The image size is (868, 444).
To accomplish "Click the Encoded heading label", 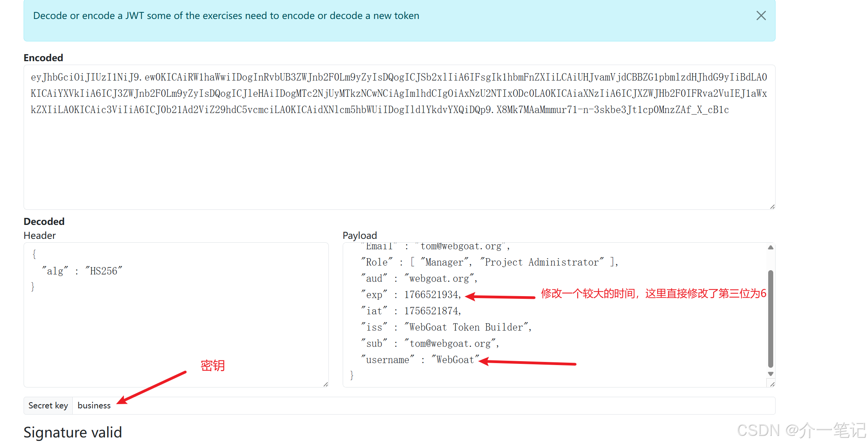I will click(43, 58).
